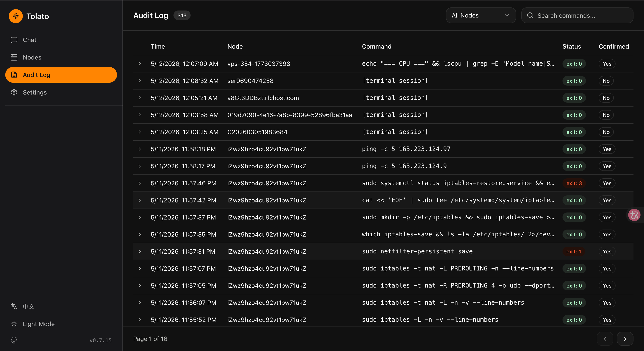Screen dimensions: 644x351
Task: Click the timestamp 5/11/2026, 11:56:07 PM
Action: tap(184, 303)
